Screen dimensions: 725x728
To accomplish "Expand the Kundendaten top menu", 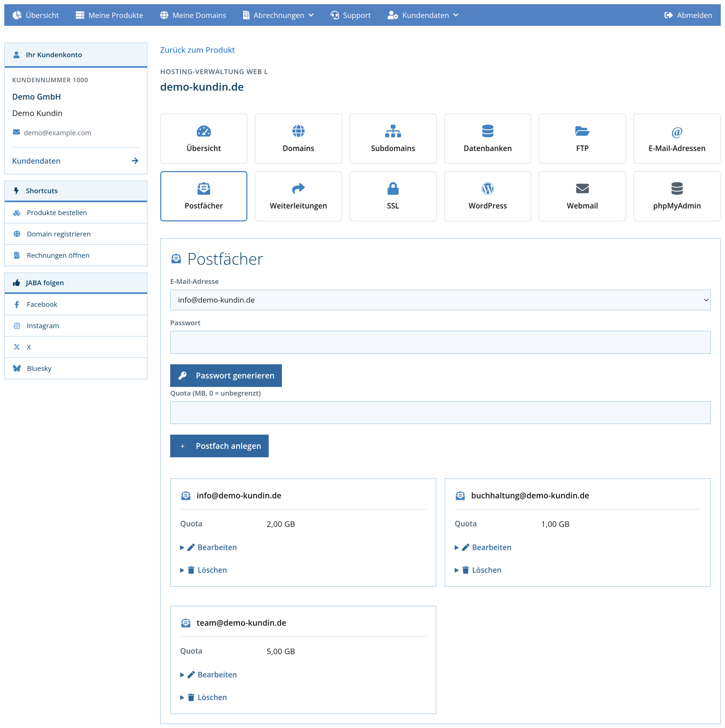I will click(x=423, y=15).
